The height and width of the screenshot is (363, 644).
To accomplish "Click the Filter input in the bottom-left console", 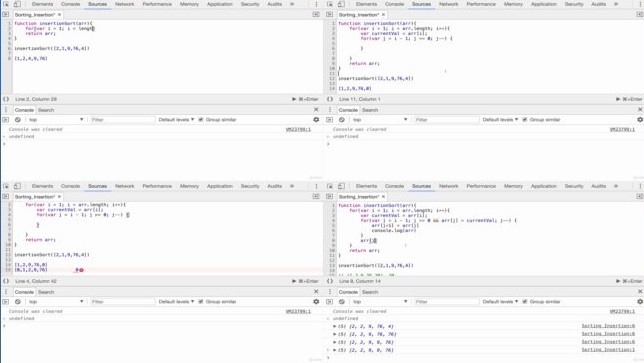I will click(x=122, y=302).
